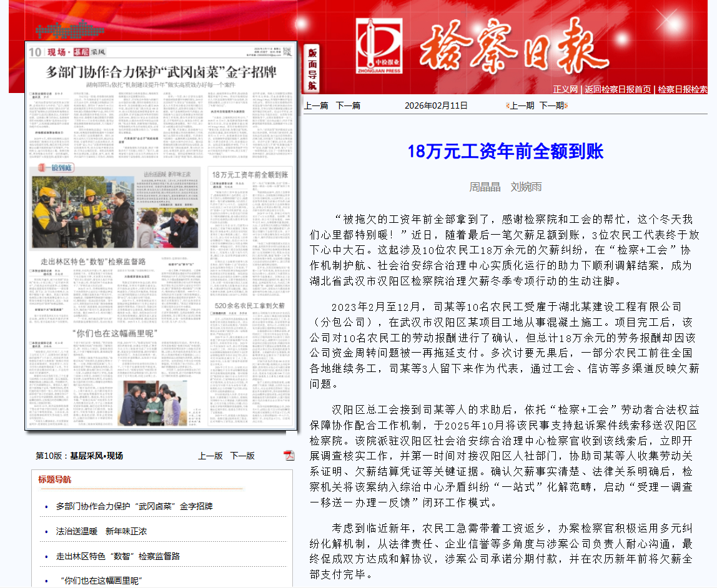Open 检察日报检索 search link
The image size is (717, 588).
click(x=683, y=89)
